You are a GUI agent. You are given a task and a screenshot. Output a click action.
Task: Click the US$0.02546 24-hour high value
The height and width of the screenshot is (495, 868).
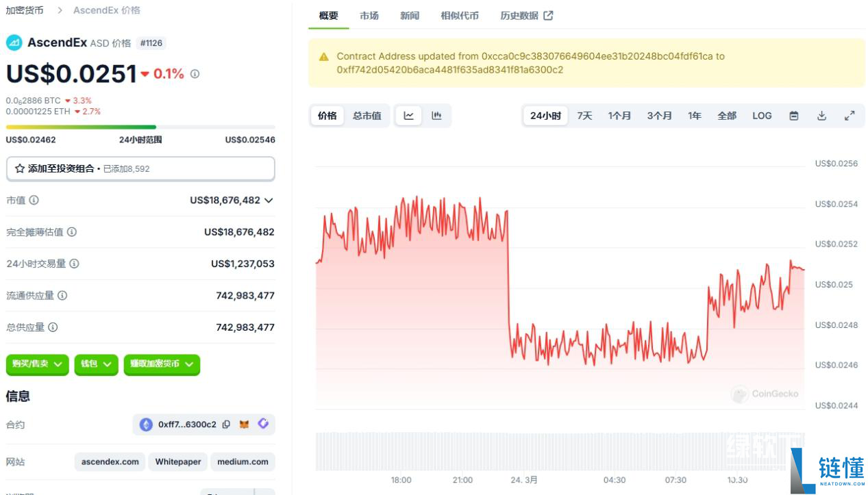point(250,140)
